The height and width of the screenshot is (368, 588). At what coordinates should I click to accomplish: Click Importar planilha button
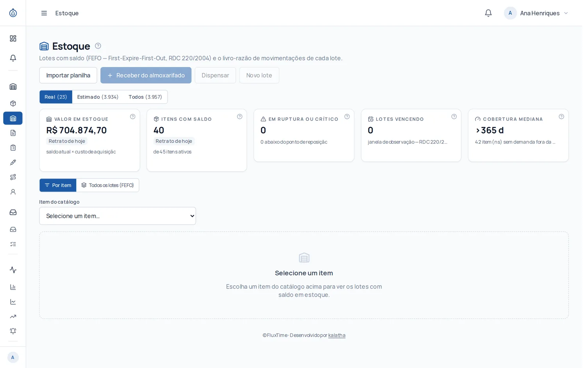coord(68,75)
